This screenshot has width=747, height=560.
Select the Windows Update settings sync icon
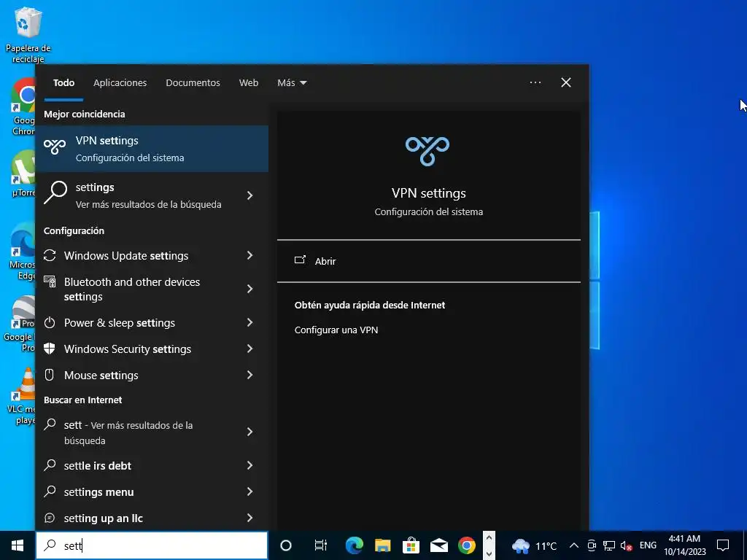point(50,255)
